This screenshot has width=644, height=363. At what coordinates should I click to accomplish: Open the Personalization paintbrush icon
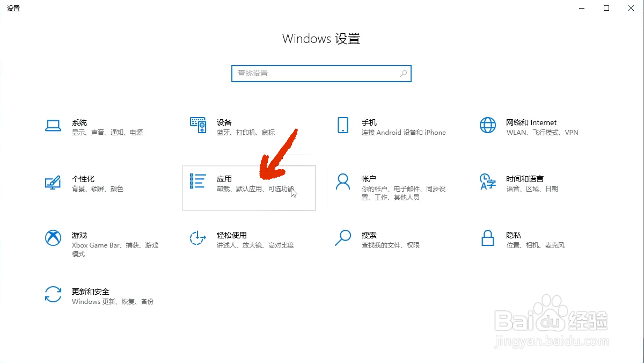[53, 182]
